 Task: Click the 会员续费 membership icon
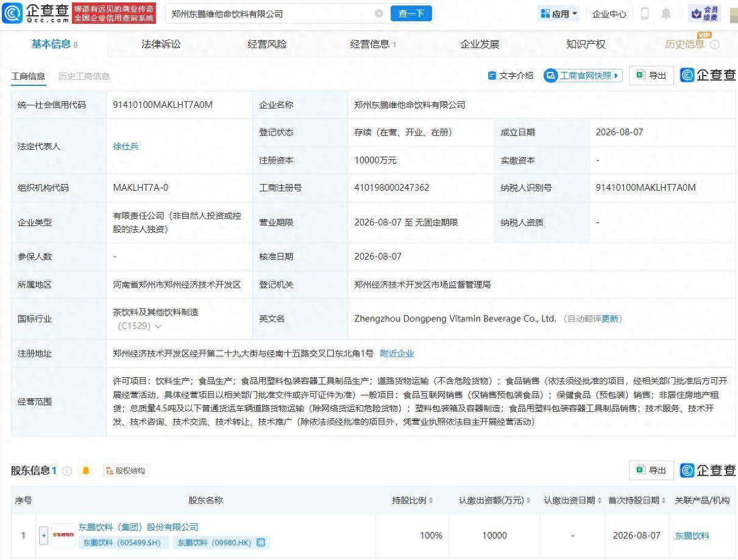click(x=704, y=13)
